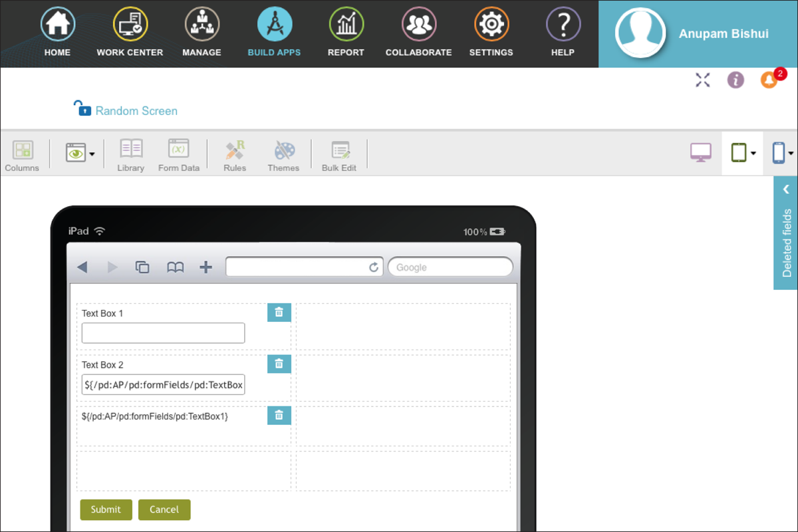The height and width of the screenshot is (532, 798).
Task: Click the fullscreen expand icon
Action: (x=702, y=80)
